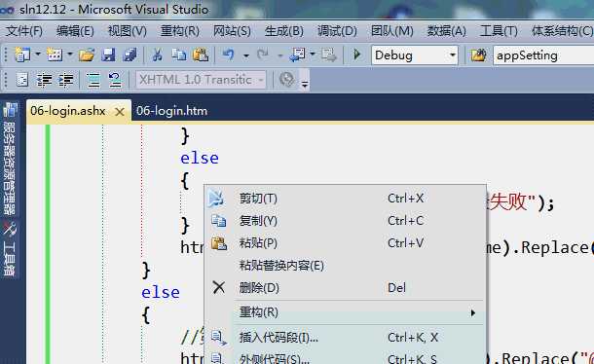
Task: Click the Copy toolbar icon
Action: click(x=178, y=55)
